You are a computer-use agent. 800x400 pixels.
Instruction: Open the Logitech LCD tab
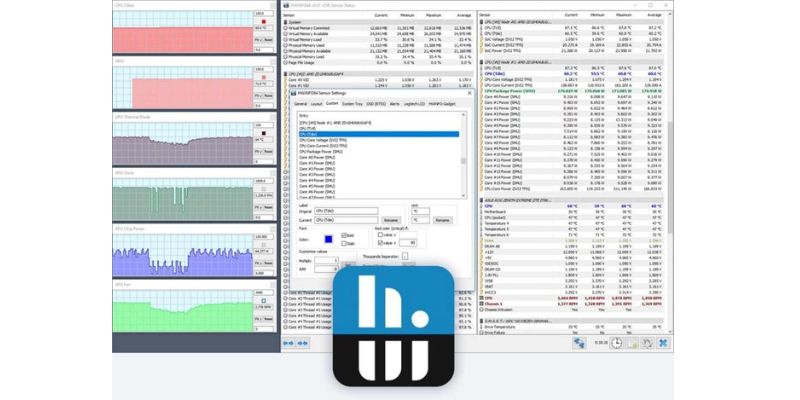point(414,104)
